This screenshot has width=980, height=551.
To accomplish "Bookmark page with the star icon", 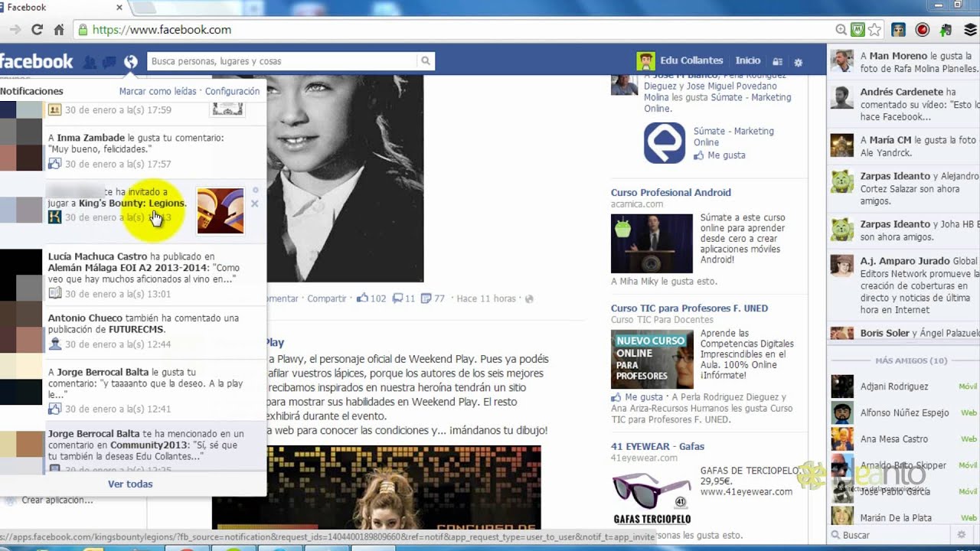I will [x=875, y=30].
